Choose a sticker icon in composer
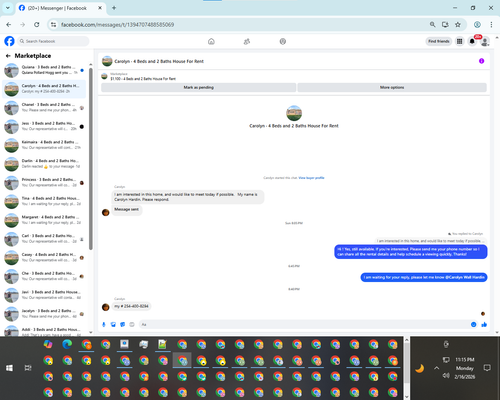Screen dimensions: 500x400 point(123,324)
